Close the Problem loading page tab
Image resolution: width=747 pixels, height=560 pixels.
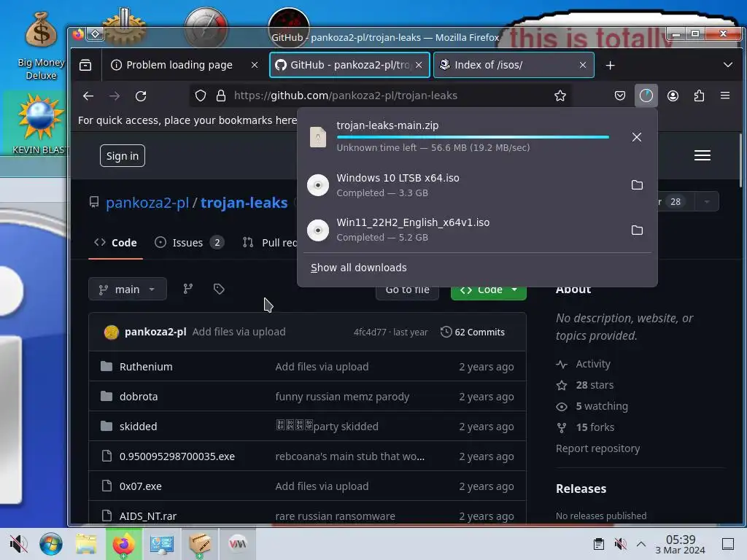click(x=255, y=65)
